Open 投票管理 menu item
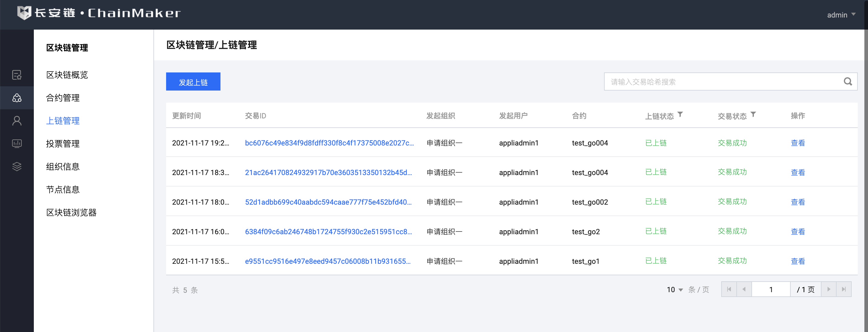 coord(63,143)
